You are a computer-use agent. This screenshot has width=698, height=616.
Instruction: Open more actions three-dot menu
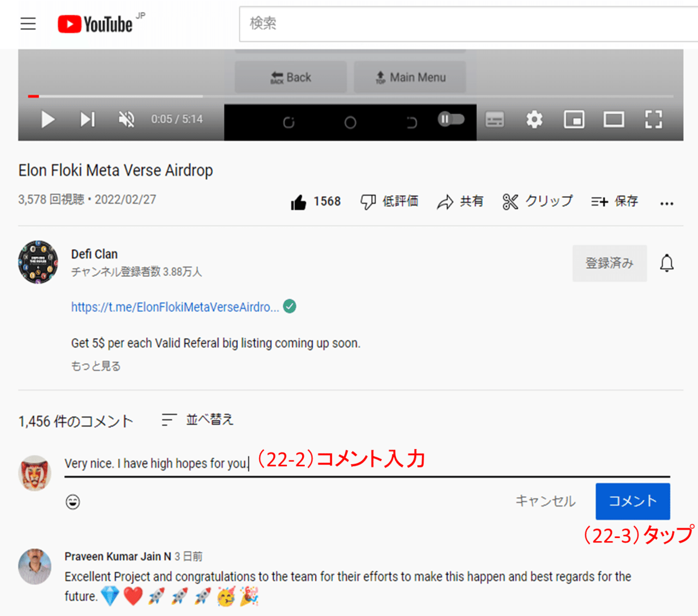(666, 203)
